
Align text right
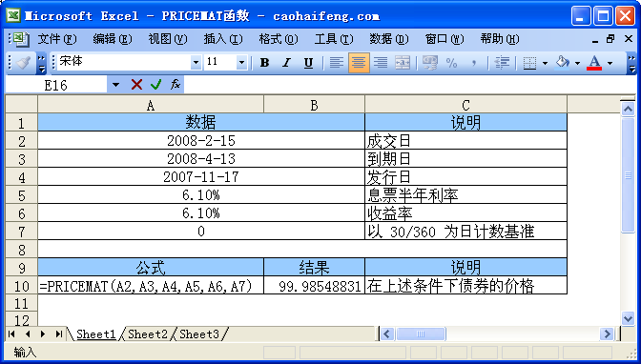381,63
